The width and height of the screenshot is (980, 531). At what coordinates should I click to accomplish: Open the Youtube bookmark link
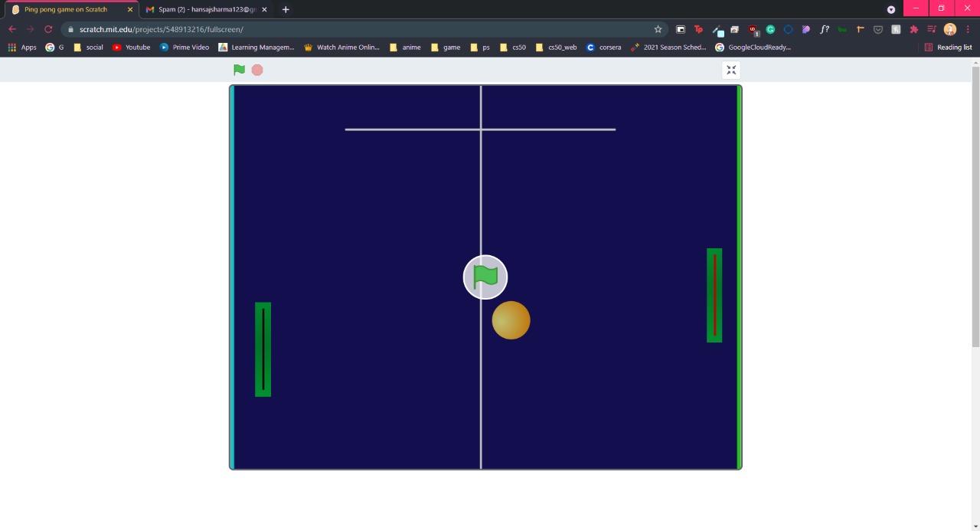coord(132,47)
